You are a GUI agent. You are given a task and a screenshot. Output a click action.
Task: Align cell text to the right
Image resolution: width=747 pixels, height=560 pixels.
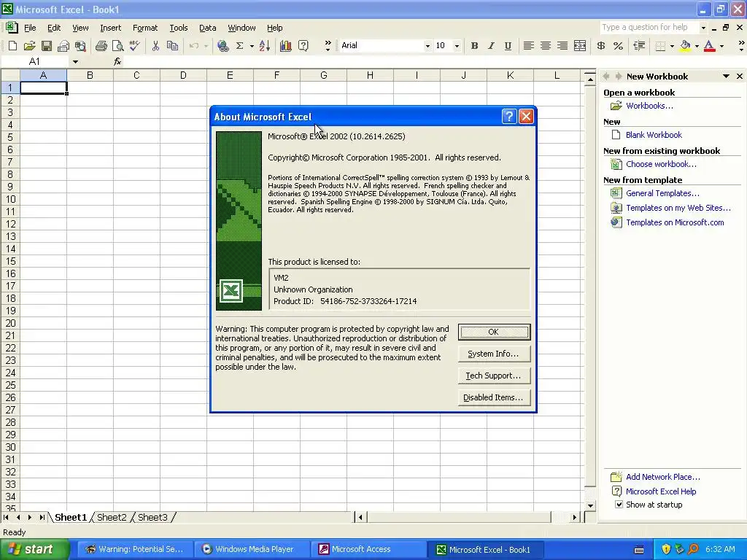[562, 46]
